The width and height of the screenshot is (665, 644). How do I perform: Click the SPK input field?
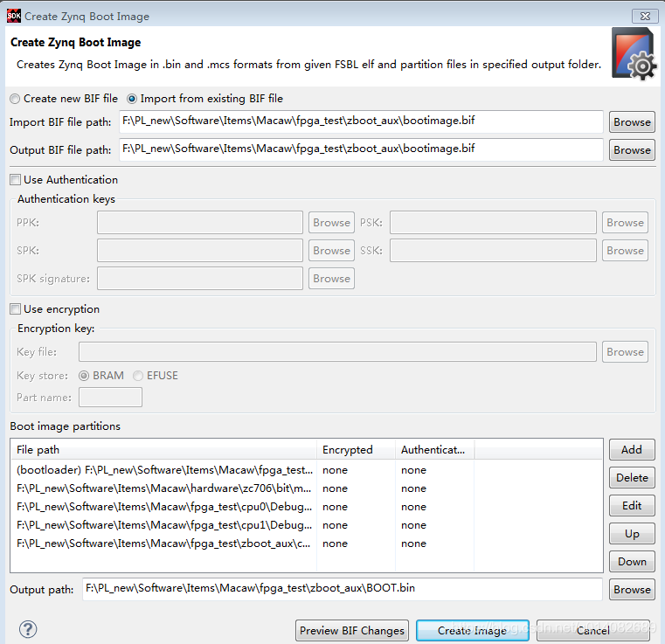click(200, 251)
